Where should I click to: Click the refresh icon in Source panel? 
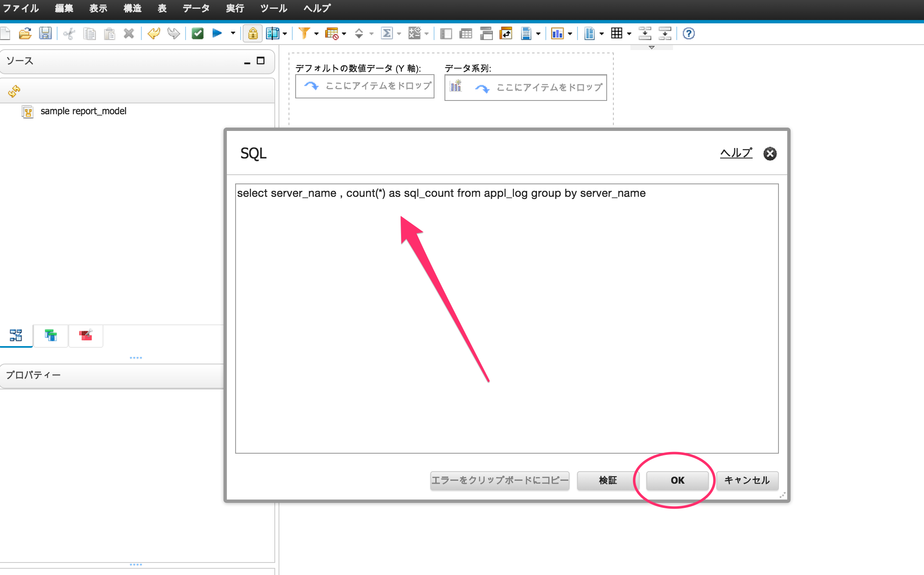point(14,91)
